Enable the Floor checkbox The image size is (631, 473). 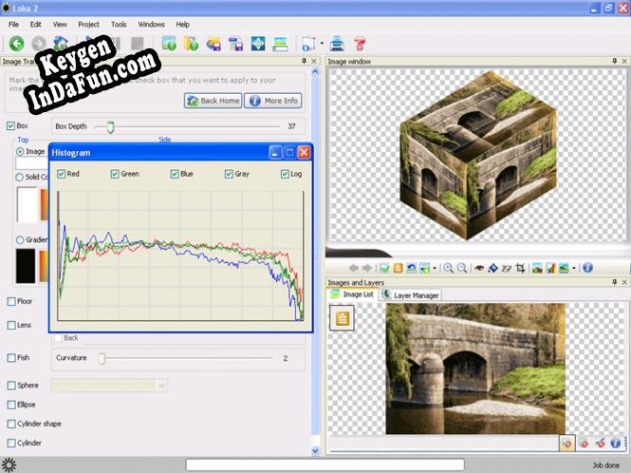click(11, 301)
